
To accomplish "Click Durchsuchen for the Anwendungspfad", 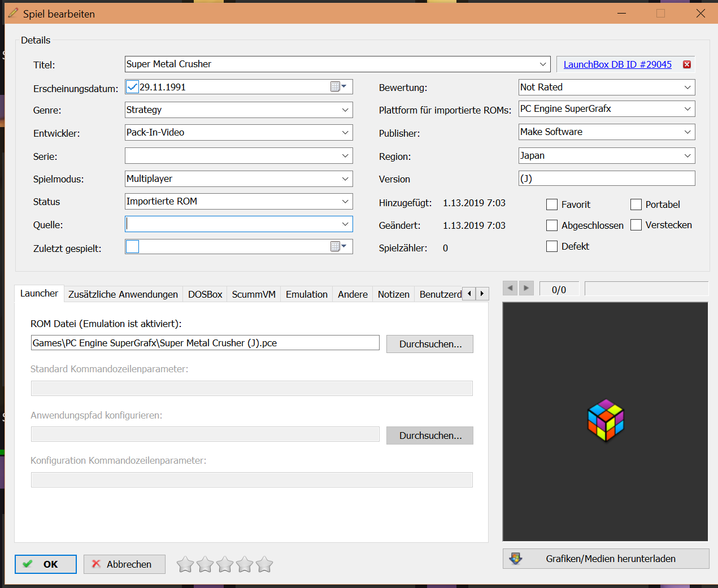I will tap(430, 435).
